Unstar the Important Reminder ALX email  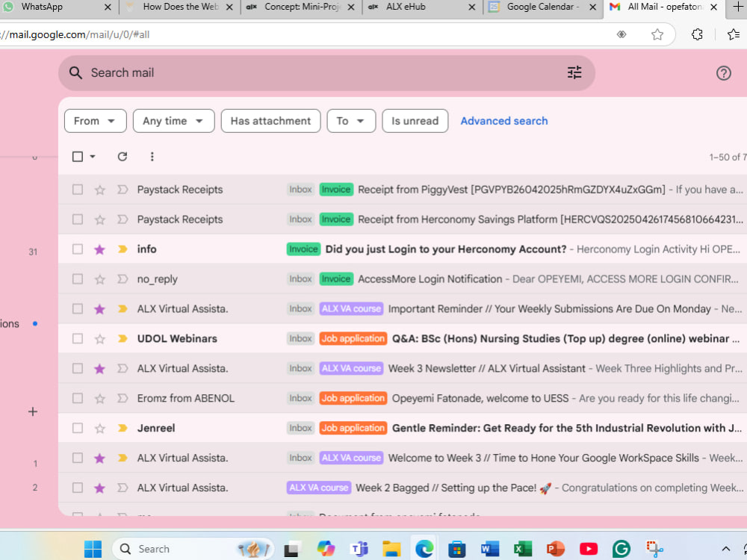[x=99, y=309]
